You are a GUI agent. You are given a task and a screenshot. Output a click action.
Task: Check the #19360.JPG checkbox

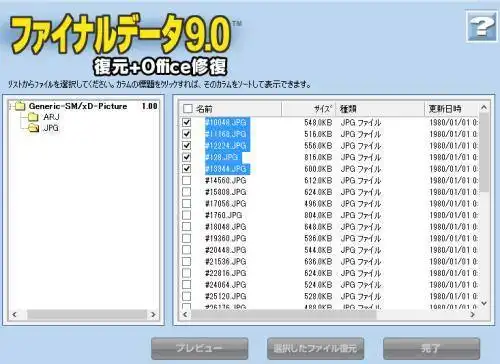tap(187, 238)
